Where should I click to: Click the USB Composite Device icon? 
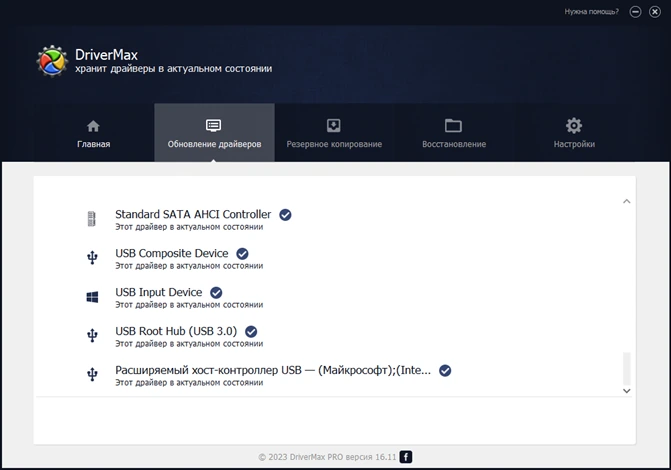(x=92, y=258)
